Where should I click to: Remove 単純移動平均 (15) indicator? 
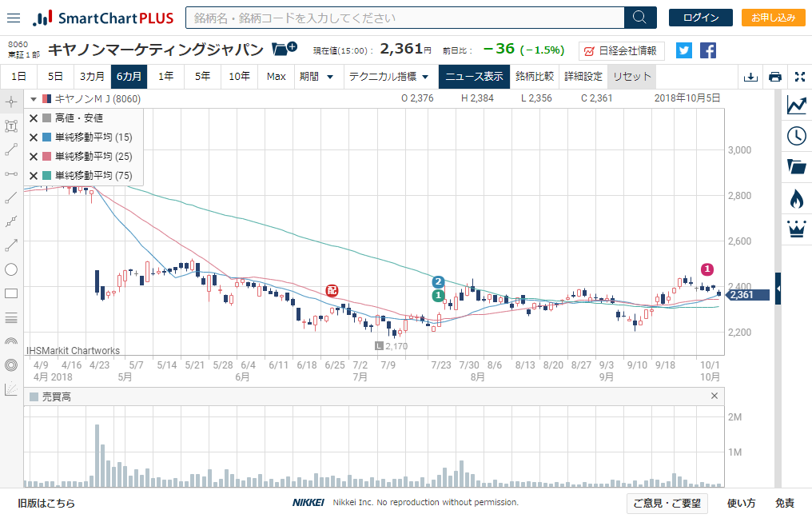tap(34, 137)
